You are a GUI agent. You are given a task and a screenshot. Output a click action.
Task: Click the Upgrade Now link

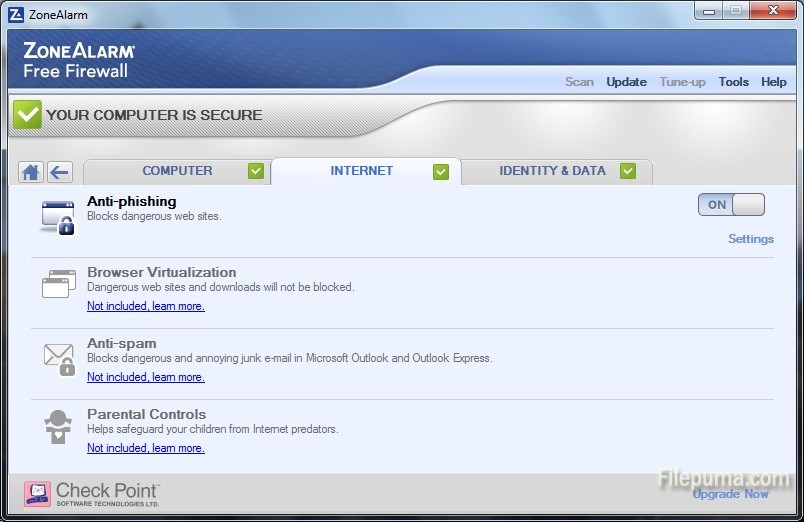tap(730, 494)
